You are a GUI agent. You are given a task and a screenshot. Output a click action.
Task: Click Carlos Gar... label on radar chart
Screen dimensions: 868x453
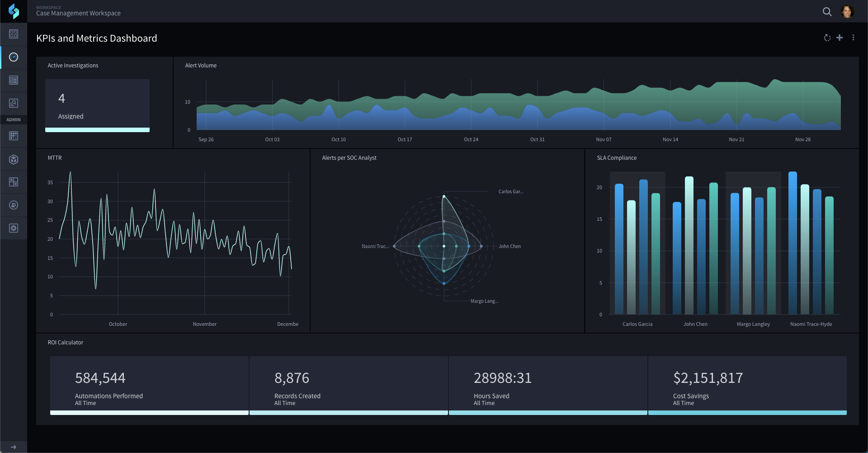tap(511, 191)
